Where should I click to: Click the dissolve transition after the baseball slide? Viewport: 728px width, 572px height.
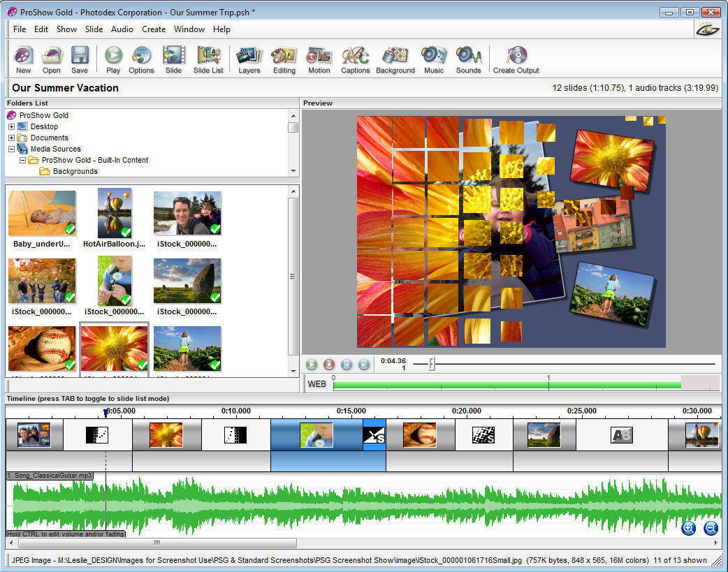click(x=483, y=435)
